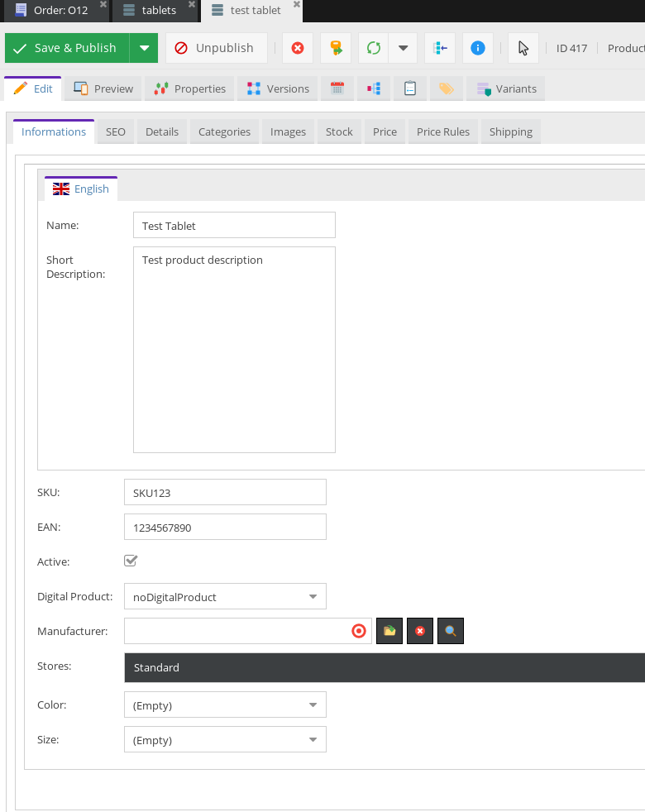Toggle the Active checkbox
Screen dimensions: 645x812
(x=131, y=561)
